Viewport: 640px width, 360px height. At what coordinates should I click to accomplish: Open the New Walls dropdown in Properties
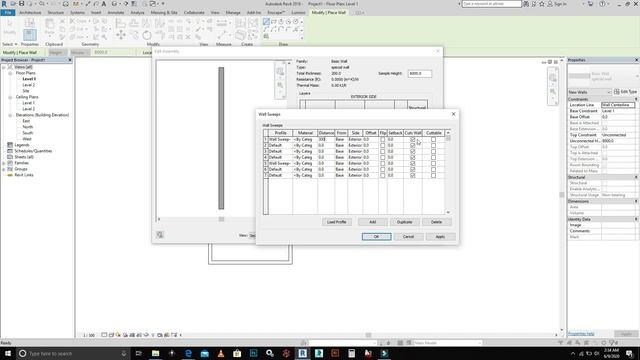point(590,92)
